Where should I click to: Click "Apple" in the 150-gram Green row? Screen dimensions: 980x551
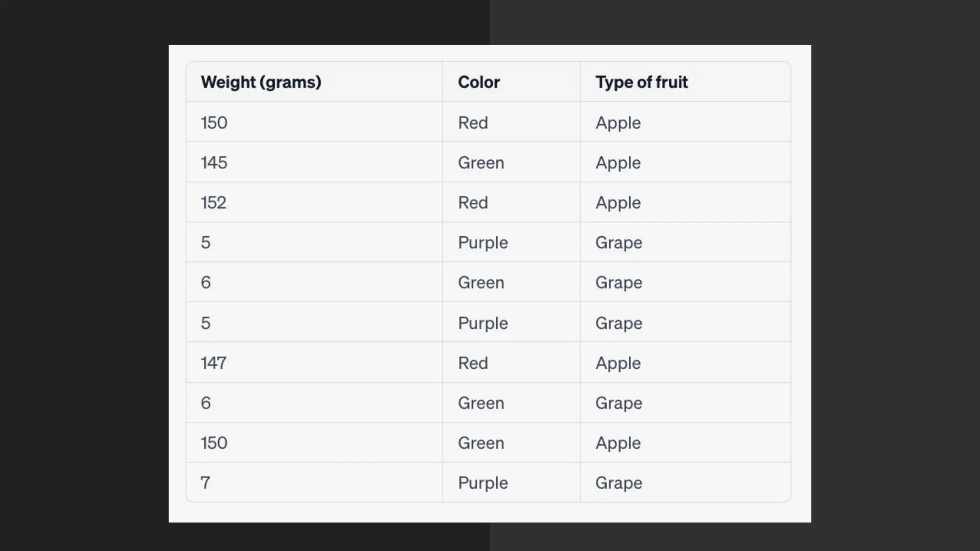[618, 443]
